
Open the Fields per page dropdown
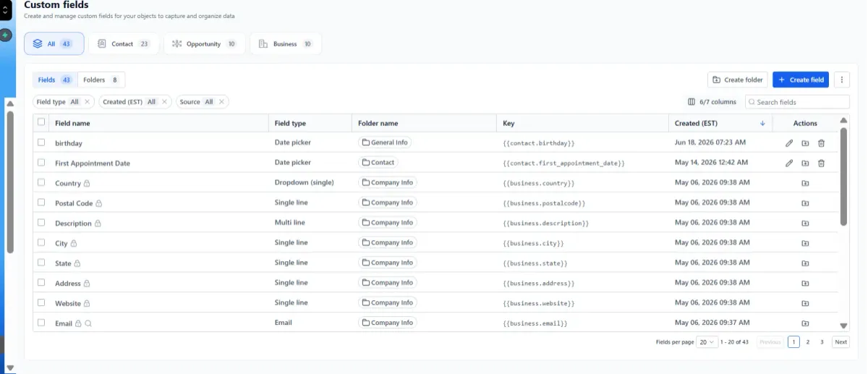tap(707, 342)
